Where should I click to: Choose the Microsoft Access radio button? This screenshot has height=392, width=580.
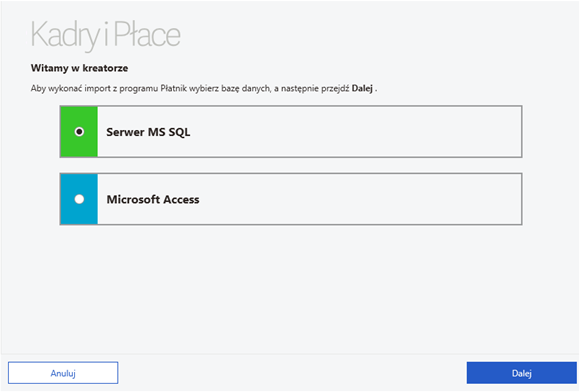[79, 199]
